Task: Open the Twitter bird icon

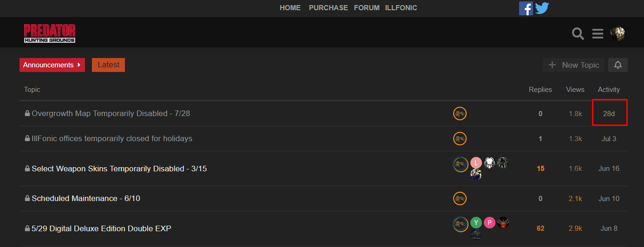Action: tap(542, 8)
